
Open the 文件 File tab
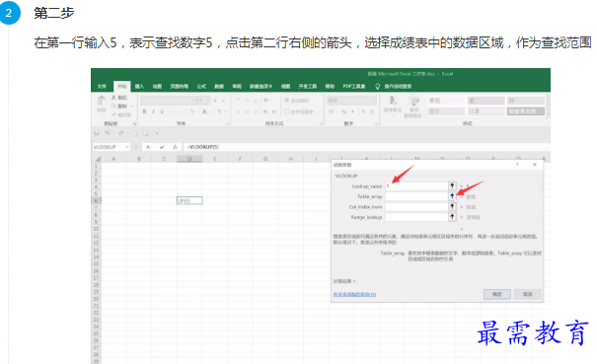pyautogui.click(x=102, y=87)
